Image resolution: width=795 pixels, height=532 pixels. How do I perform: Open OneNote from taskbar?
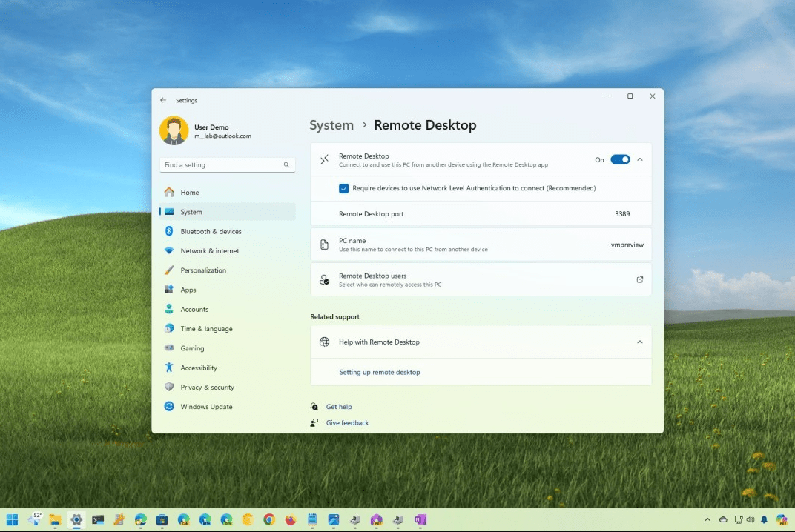(x=420, y=520)
